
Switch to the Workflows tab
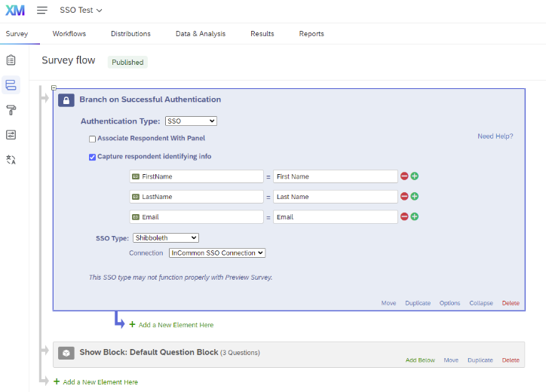point(69,34)
